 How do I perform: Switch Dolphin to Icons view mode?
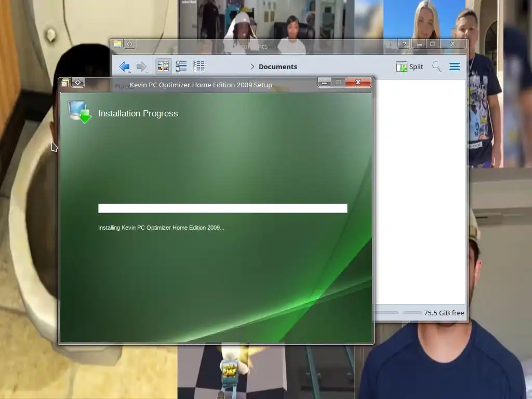click(163, 66)
